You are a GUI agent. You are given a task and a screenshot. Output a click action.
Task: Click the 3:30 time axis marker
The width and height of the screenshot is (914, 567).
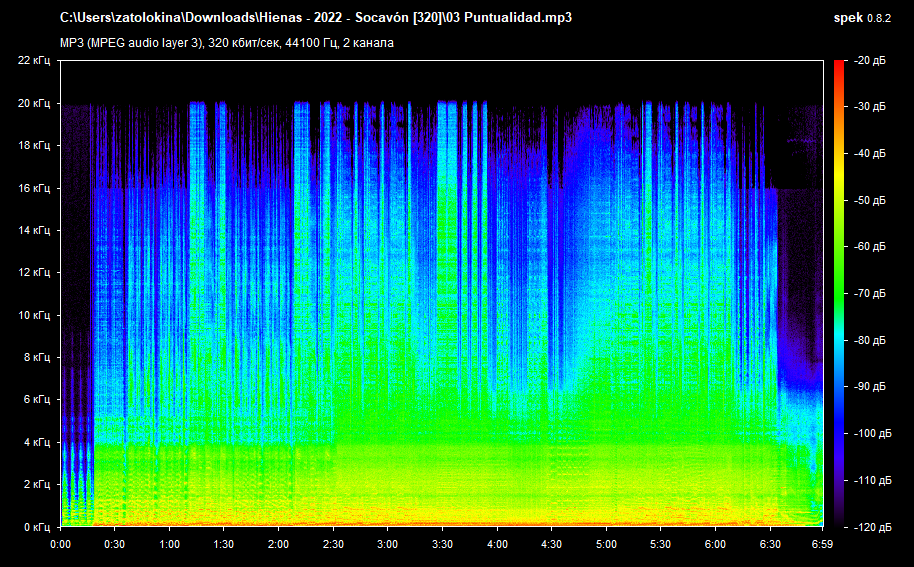pyautogui.click(x=442, y=544)
